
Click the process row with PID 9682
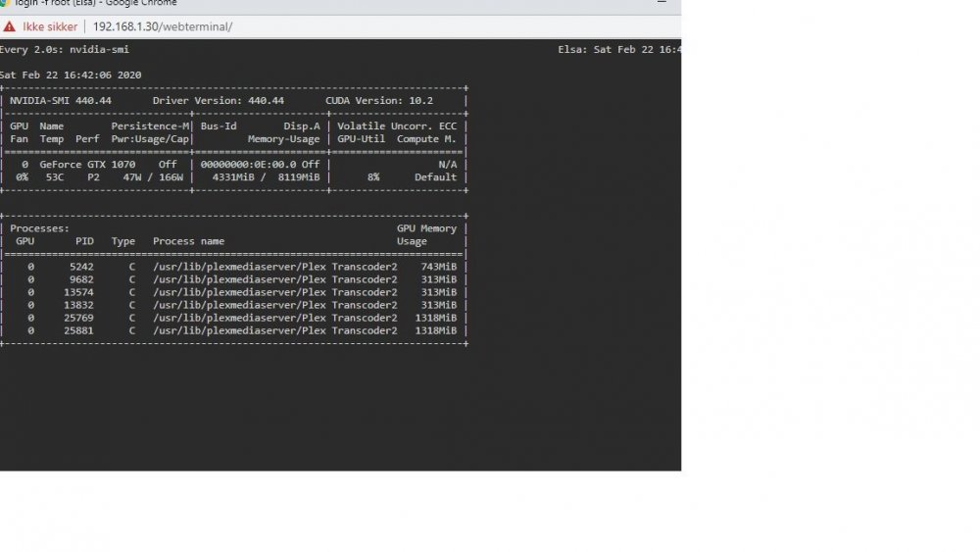[x=234, y=279]
